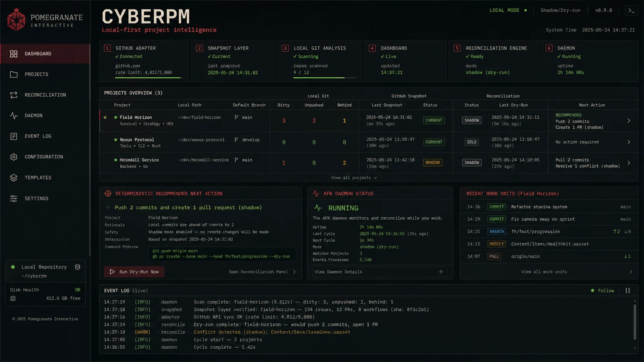
Task: Expand View all projects
Action: point(354,178)
